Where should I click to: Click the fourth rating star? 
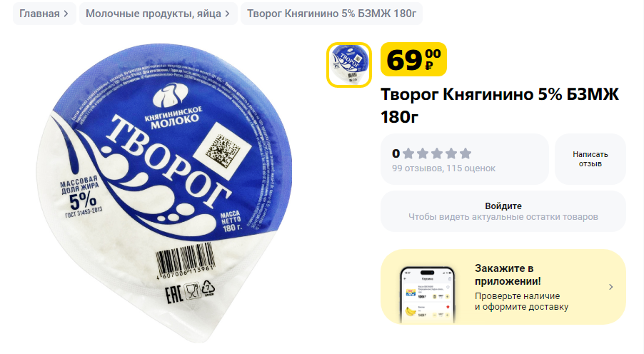click(451, 153)
